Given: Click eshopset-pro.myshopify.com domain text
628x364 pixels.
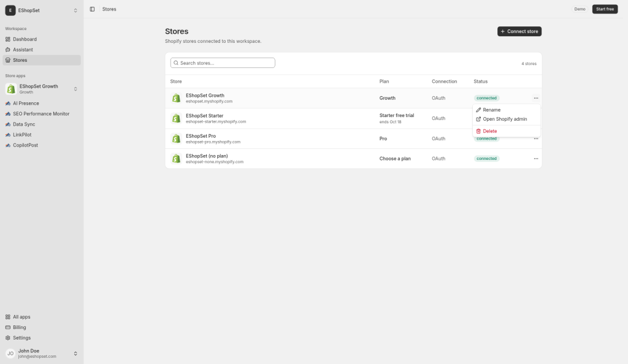Looking at the screenshot, I should coord(213,142).
